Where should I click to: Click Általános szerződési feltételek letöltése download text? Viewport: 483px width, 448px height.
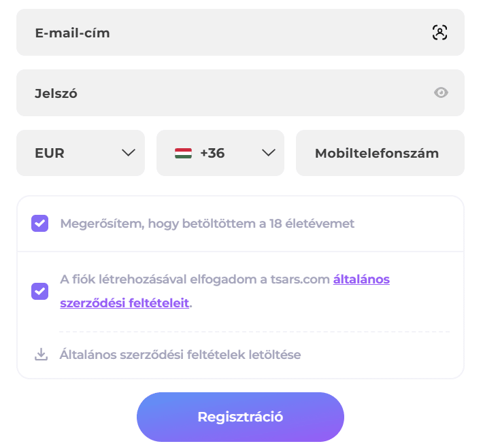click(180, 354)
